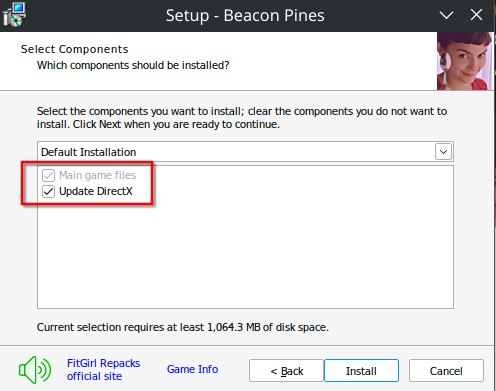The image size is (496, 391).
Task: Cancel the setup wizard
Action: [x=446, y=371]
